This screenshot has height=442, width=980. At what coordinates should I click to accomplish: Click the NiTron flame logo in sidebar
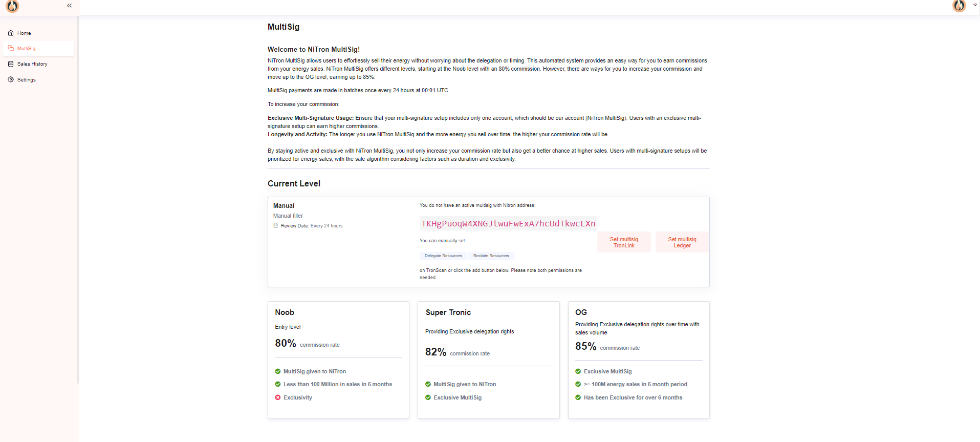coord(13,6)
